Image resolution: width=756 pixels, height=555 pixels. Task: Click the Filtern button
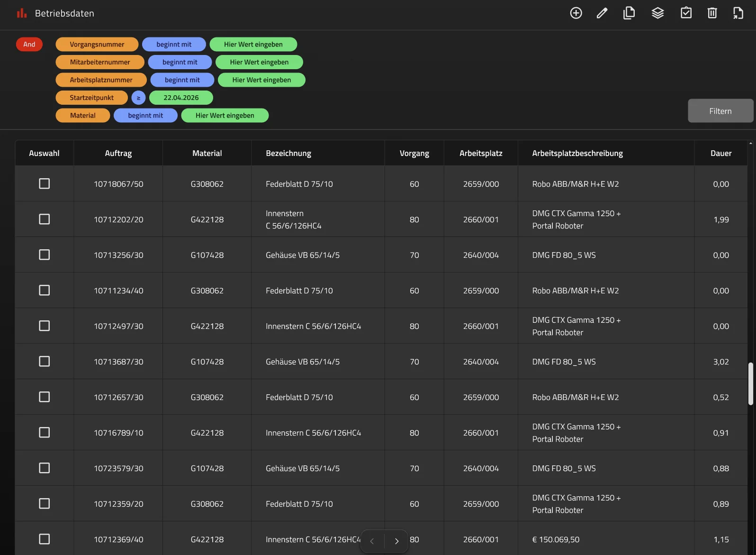[x=720, y=111]
